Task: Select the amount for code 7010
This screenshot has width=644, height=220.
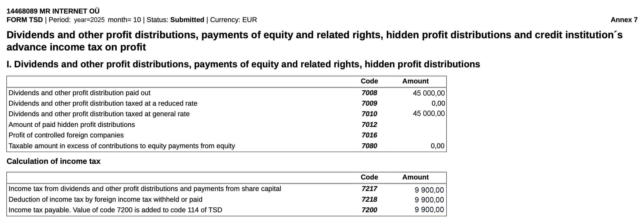Action: point(429,113)
